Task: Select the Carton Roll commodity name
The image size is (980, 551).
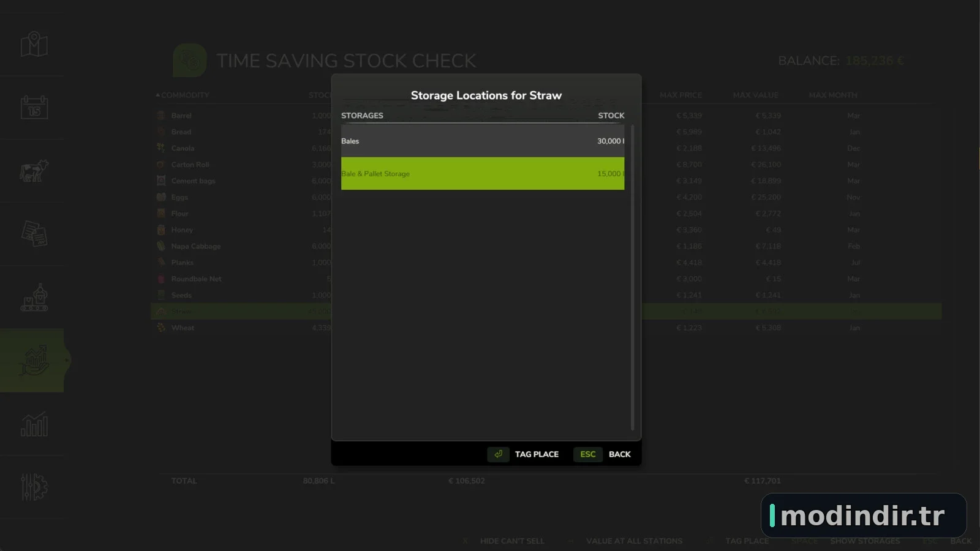Action: (x=190, y=164)
